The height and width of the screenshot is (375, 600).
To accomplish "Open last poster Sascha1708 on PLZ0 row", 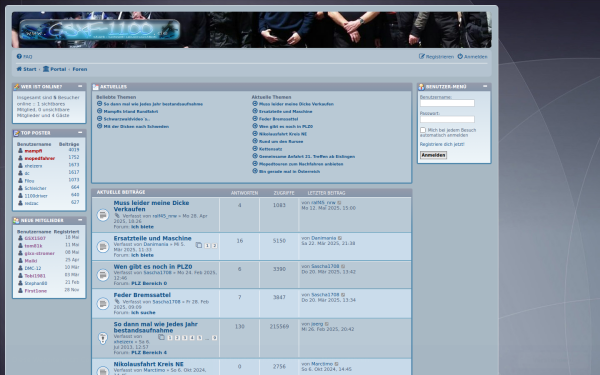I will pos(325,266).
